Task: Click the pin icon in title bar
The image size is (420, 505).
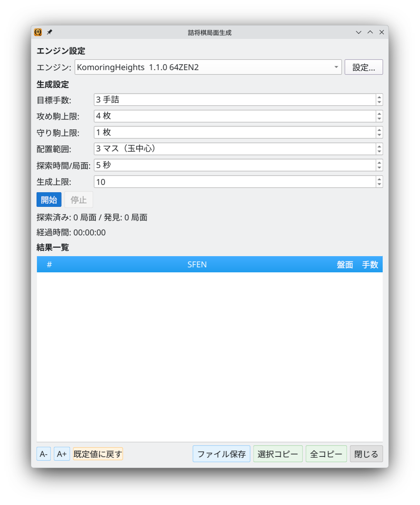Action: point(49,32)
